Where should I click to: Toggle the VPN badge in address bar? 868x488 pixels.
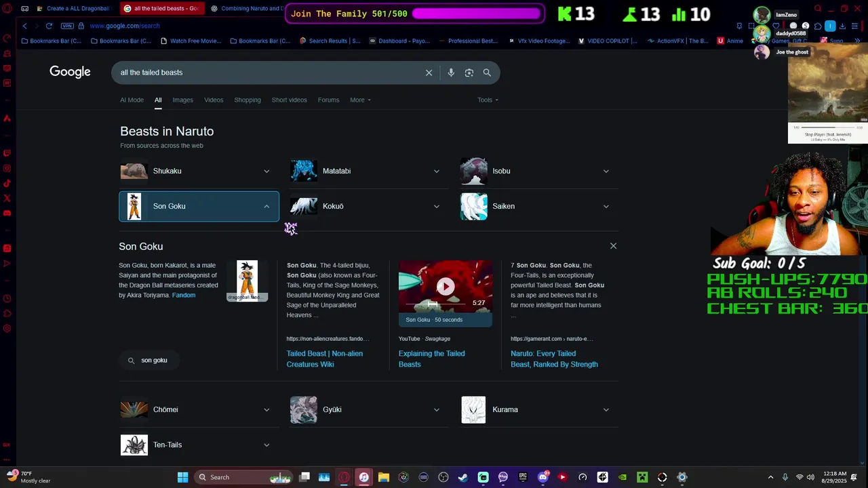coord(66,26)
